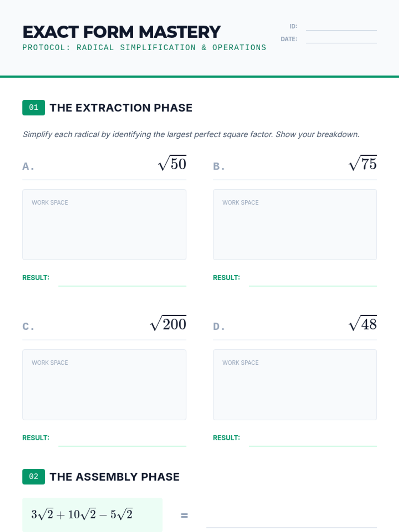The image size is (399, 532).
Task: Click the 3√2 + 10√2 − 5√2 expression box
Action: click(x=92, y=515)
